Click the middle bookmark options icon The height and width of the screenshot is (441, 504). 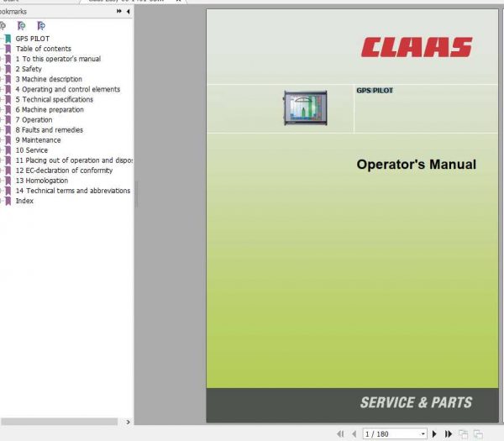coord(22,26)
